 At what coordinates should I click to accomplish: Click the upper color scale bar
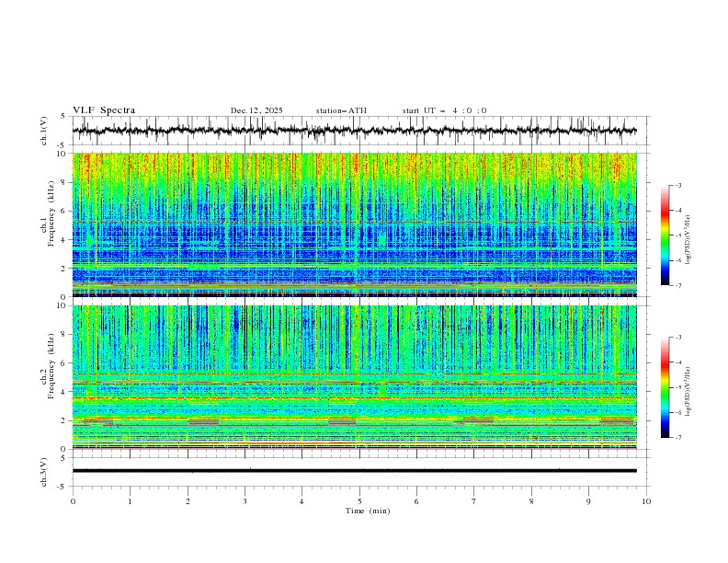pyautogui.click(x=665, y=236)
